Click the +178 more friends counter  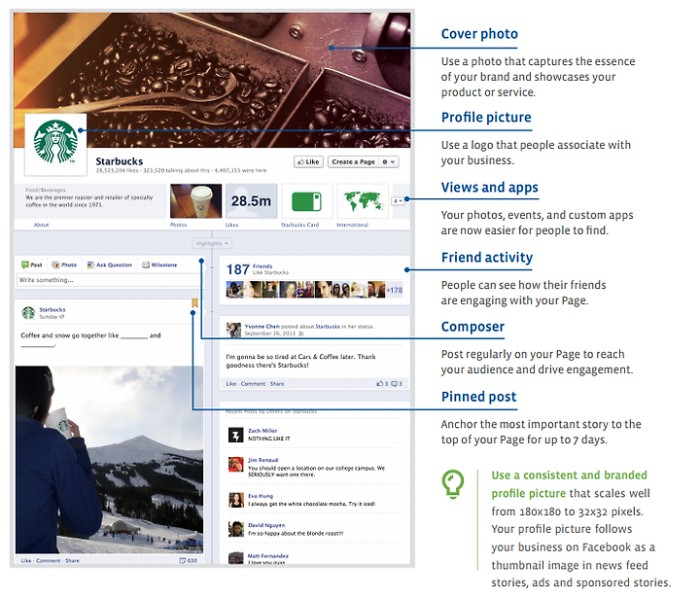pyautogui.click(x=395, y=290)
